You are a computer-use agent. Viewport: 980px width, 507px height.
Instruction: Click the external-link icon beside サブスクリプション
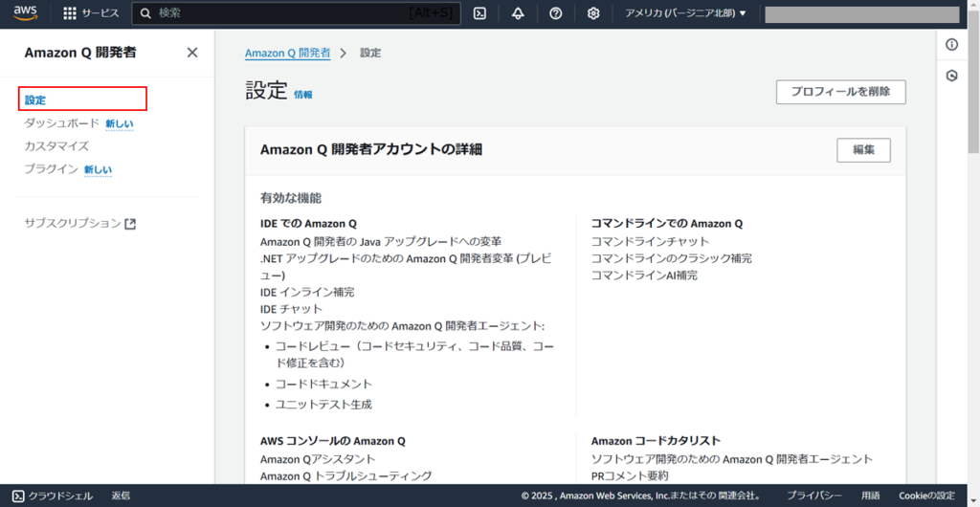[130, 223]
